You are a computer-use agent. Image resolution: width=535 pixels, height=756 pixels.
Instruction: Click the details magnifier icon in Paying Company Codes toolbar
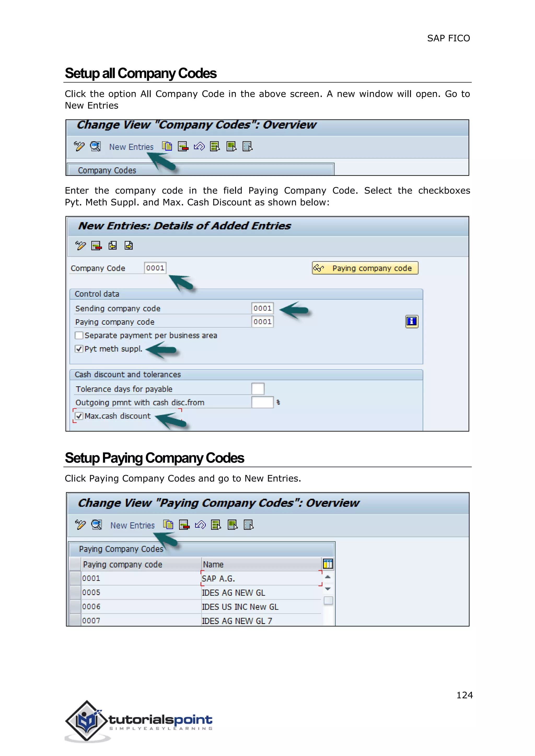click(x=96, y=524)
